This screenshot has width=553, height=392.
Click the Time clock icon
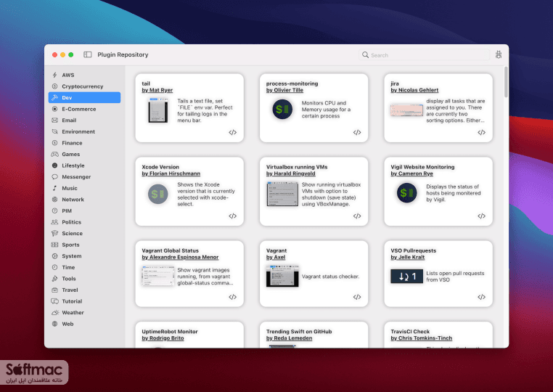click(x=54, y=267)
